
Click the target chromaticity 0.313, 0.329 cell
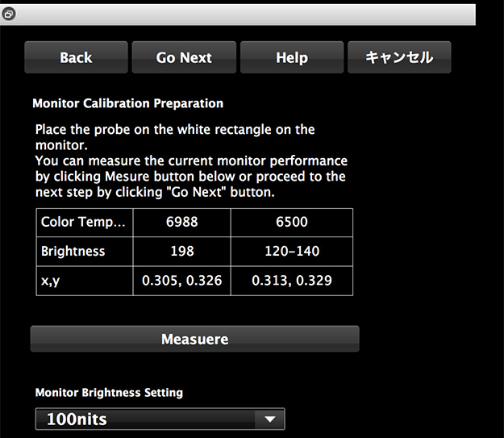tap(291, 281)
